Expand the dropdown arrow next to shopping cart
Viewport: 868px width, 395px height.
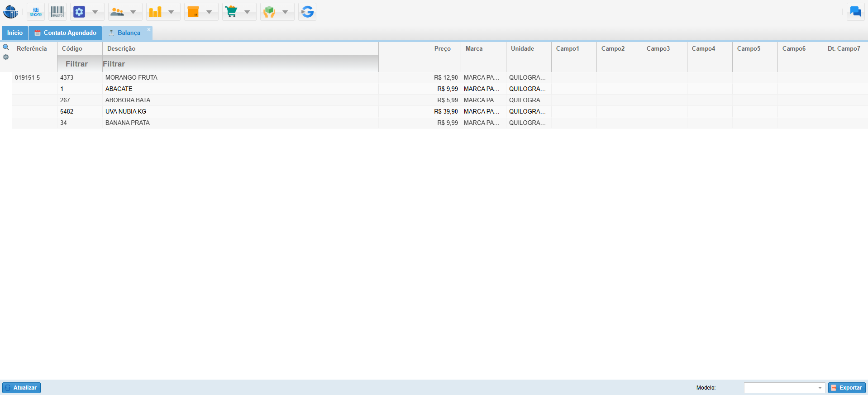click(x=247, y=12)
